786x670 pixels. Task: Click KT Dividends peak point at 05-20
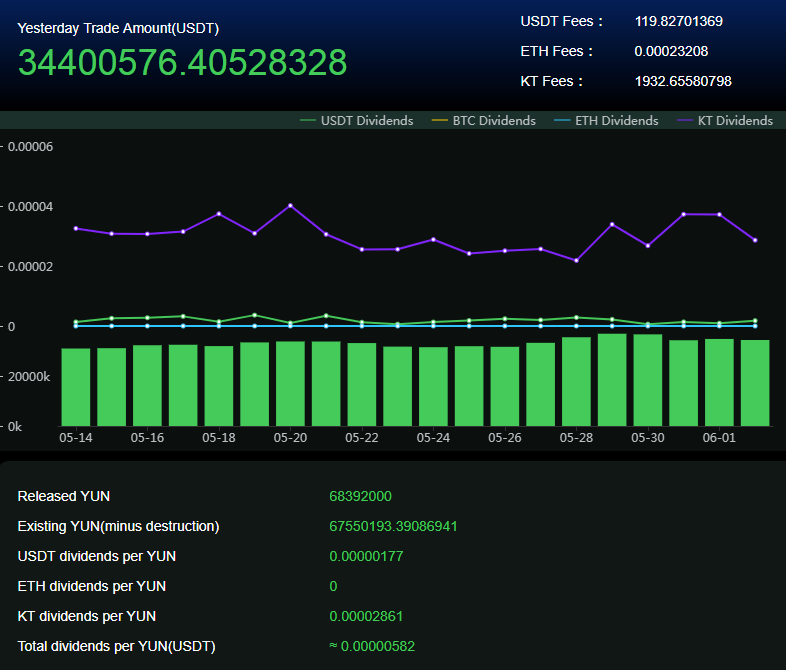click(290, 205)
